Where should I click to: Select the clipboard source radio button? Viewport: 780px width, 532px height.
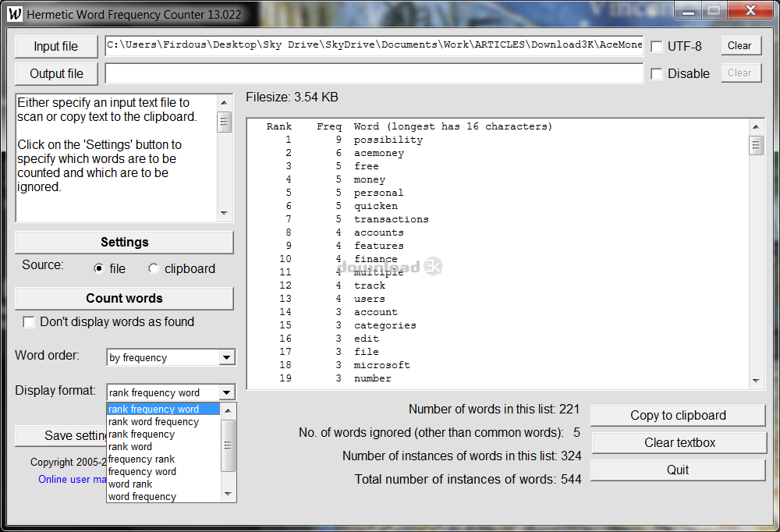coord(153,268)
